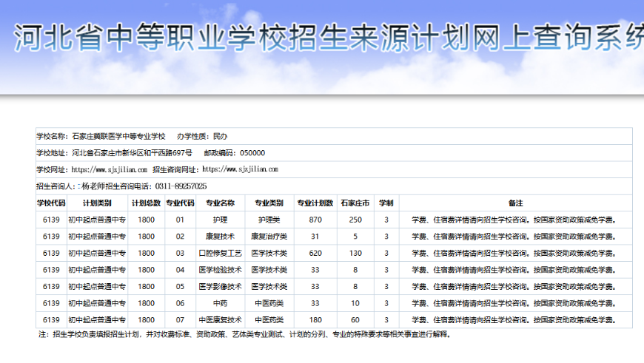Screen dimensions: 644x363
Task: Click the 专业名称 column header
Action: [220, 203]
